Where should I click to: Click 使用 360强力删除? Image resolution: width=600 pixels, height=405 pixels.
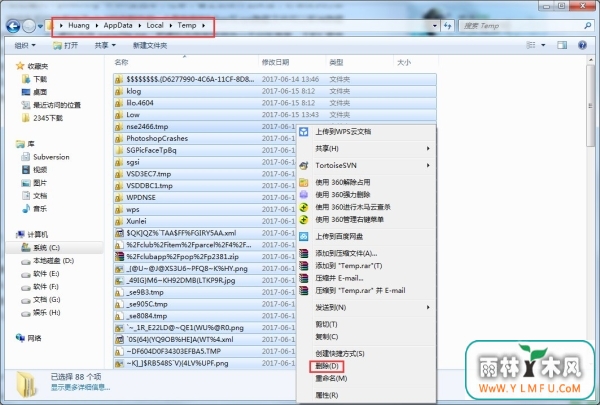[367, 195]
